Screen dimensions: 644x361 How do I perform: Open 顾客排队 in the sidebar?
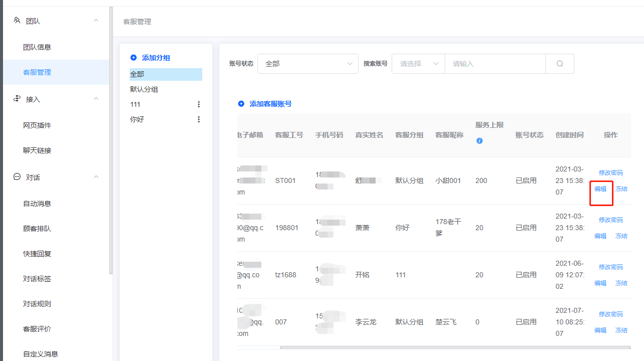(37, 229)
